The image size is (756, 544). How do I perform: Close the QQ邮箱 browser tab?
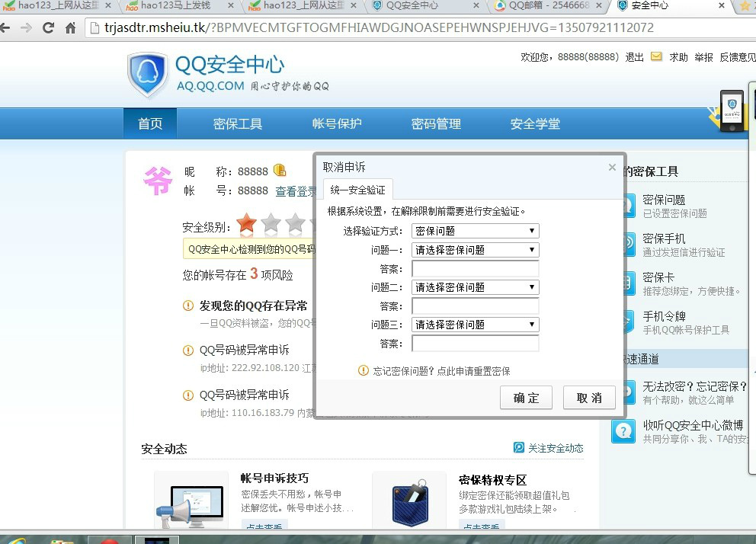[x=599, y=5]
